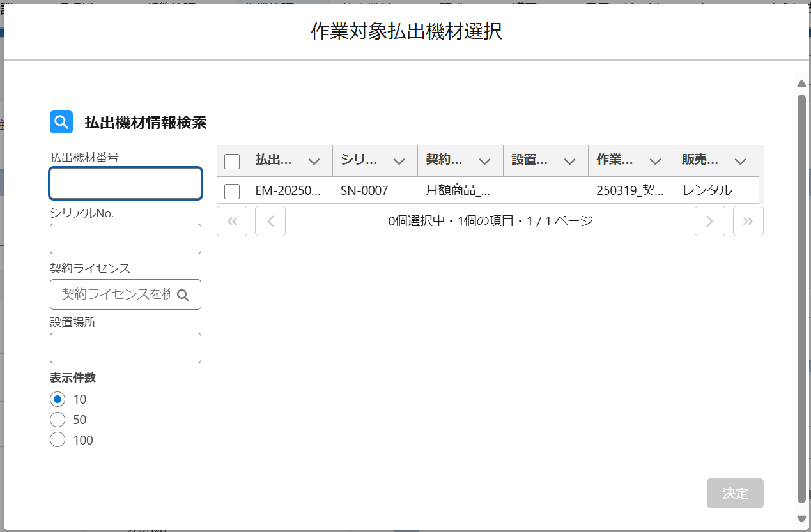This screenshot has width=811, height=532.
Task: Open the 販売 column dropdown menu
Action: pyautogui.click(x=741, y=161)
